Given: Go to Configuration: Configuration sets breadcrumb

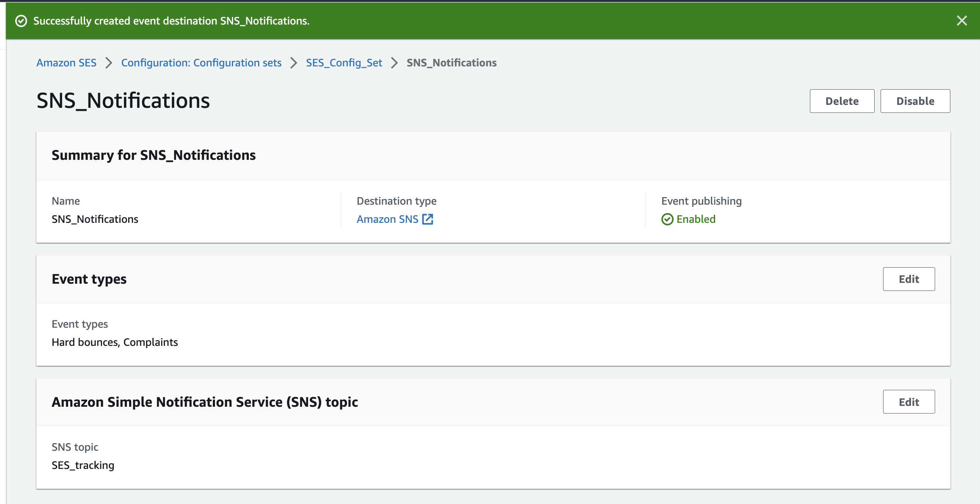Looking at the screenshot, I should 201,63.
